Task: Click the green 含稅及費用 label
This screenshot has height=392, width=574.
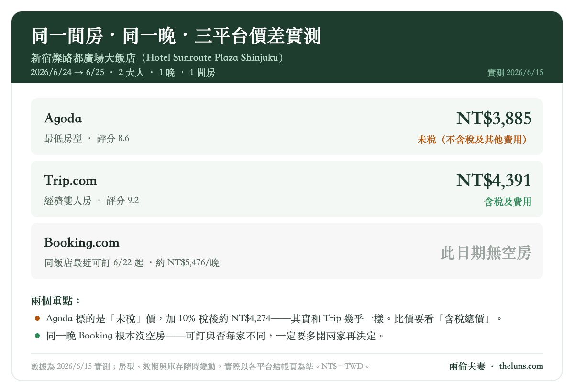Action: 508,202
